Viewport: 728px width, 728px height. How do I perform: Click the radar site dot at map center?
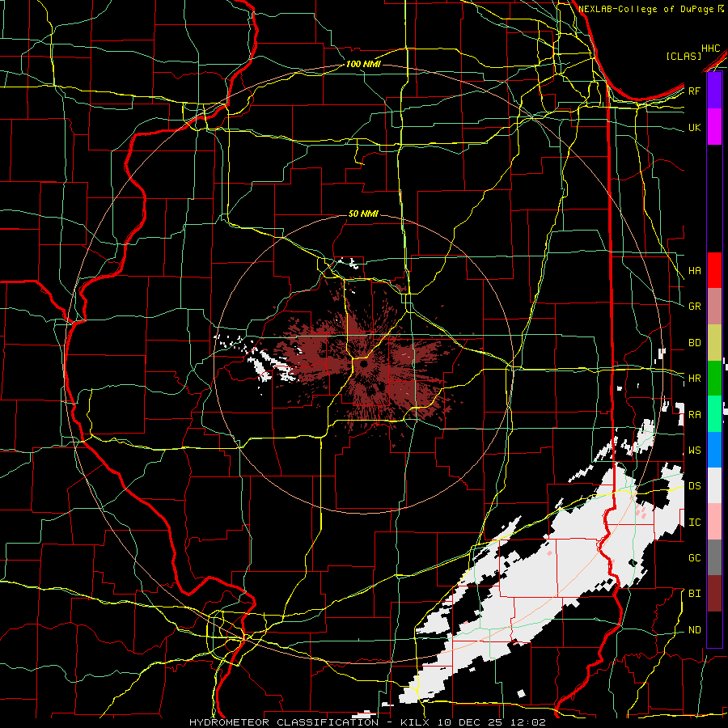coord(363,365)
